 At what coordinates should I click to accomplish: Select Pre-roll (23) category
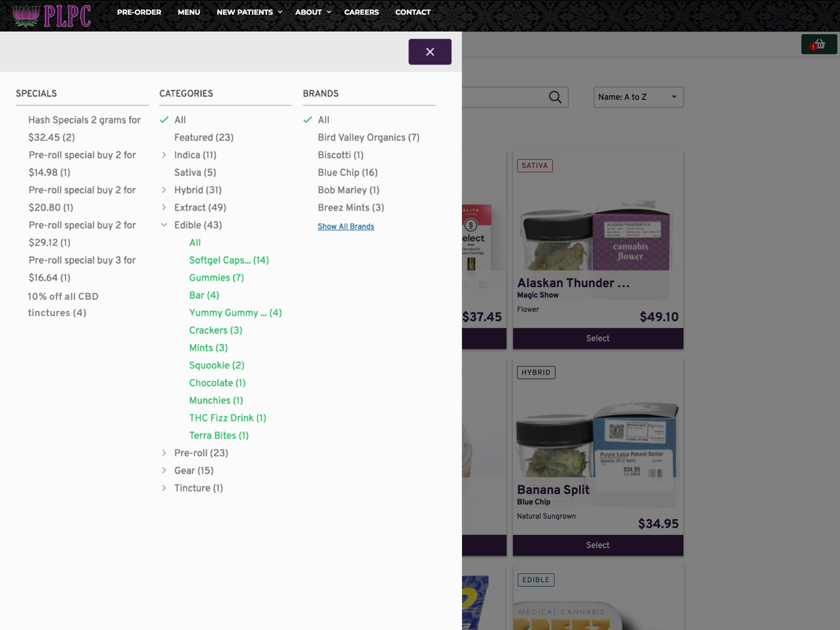(x=201, y=453)
